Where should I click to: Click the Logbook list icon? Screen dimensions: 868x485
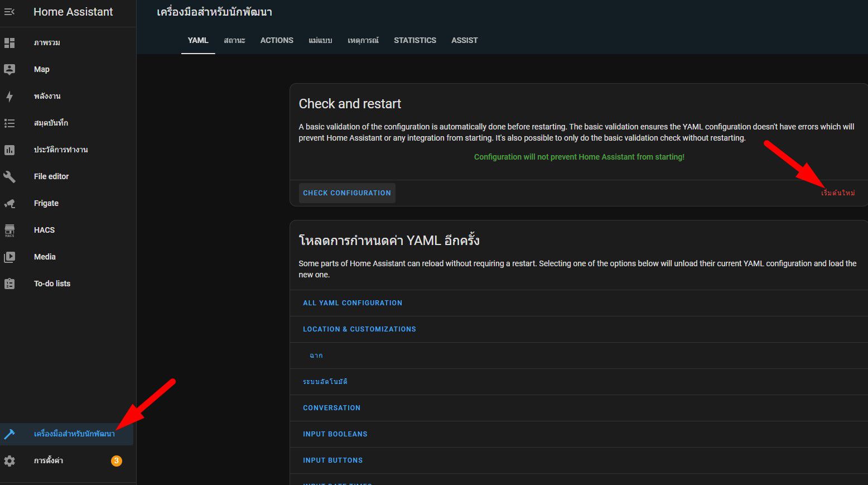point(9,123)
